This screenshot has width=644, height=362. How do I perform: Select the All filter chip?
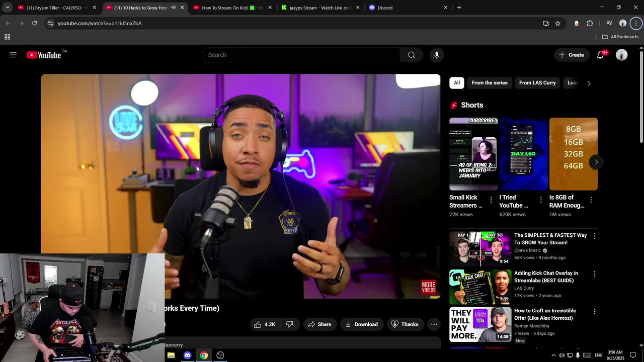point(457,83)
